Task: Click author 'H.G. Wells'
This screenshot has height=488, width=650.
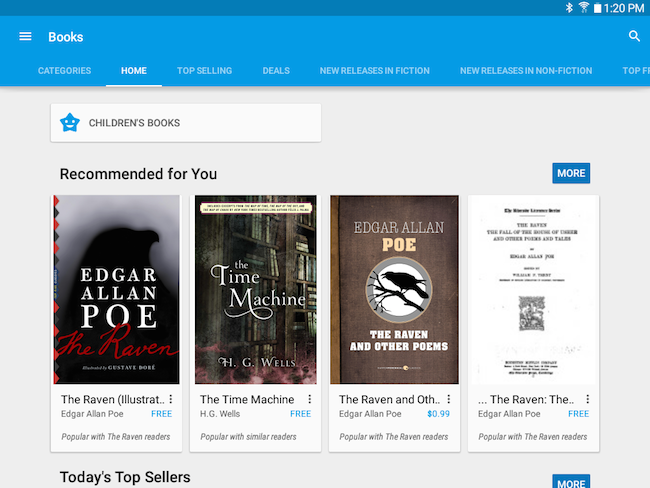Action: (220, 414)
